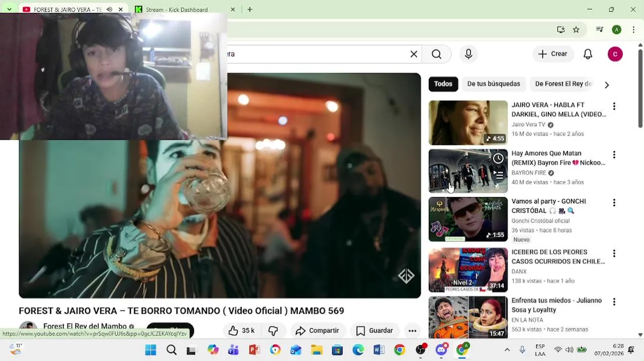This screenshot has height=361, width=644.
Task: Bookmark this page with the star icon
Action: [576, 30]
